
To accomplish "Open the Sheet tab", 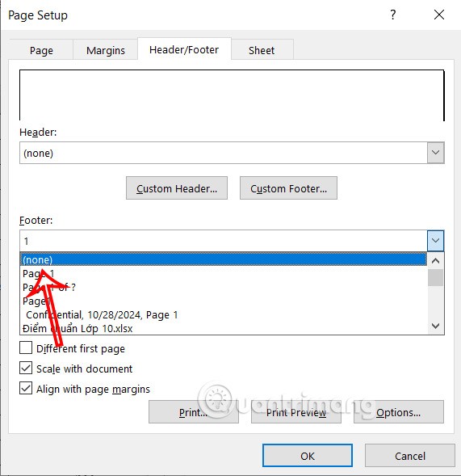I will [x=262, y=50].
